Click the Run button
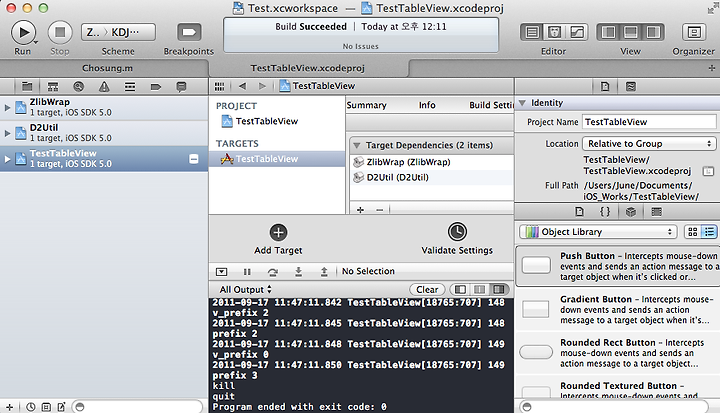720x413 pixels. [23, 33]
